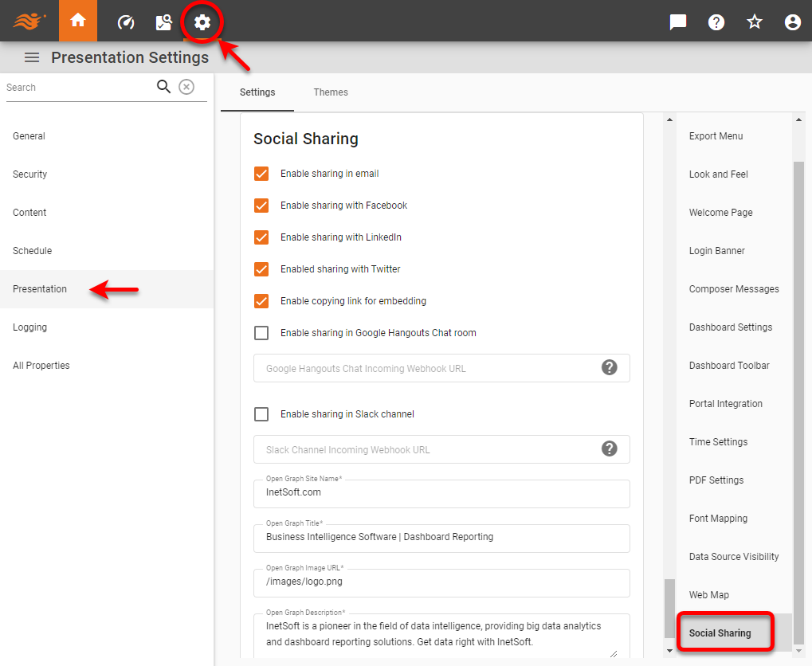The width and height of the screenshot is (812, 666).
Task: Click the Open Graph Title input field
Action: point(441,539)
